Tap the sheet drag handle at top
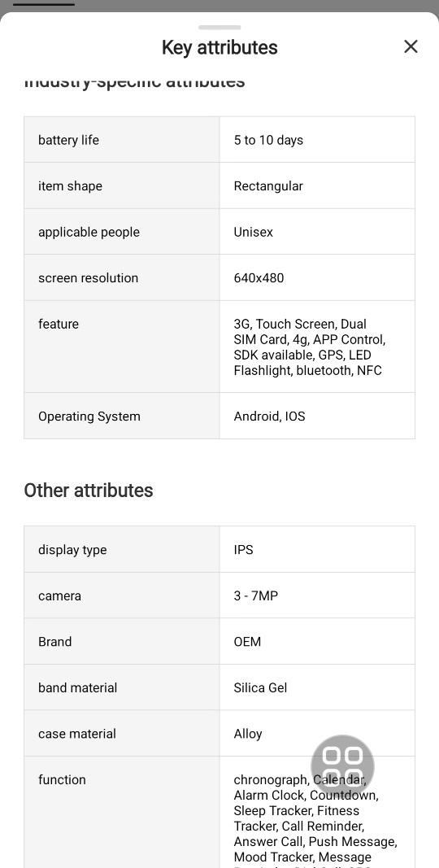The width and height of the screenshot is (439, 868). point(219,27)
